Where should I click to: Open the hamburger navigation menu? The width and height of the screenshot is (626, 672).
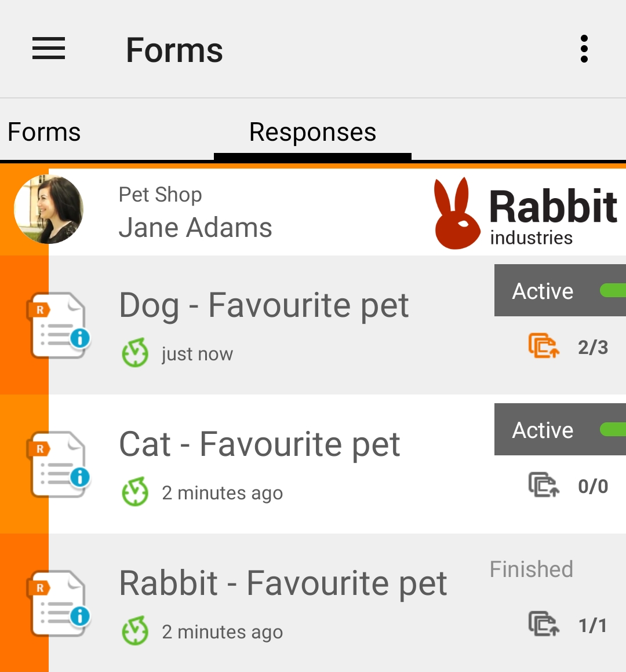tap(49, 49)
